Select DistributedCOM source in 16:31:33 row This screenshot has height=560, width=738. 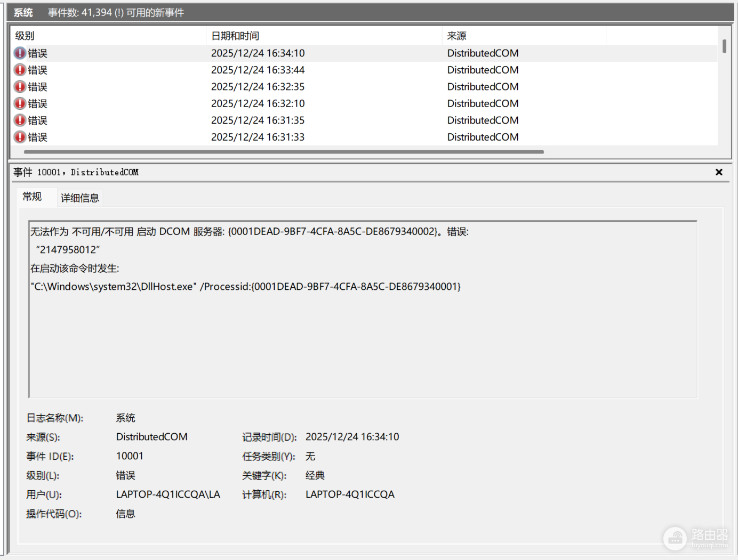(x=483, y=137)
